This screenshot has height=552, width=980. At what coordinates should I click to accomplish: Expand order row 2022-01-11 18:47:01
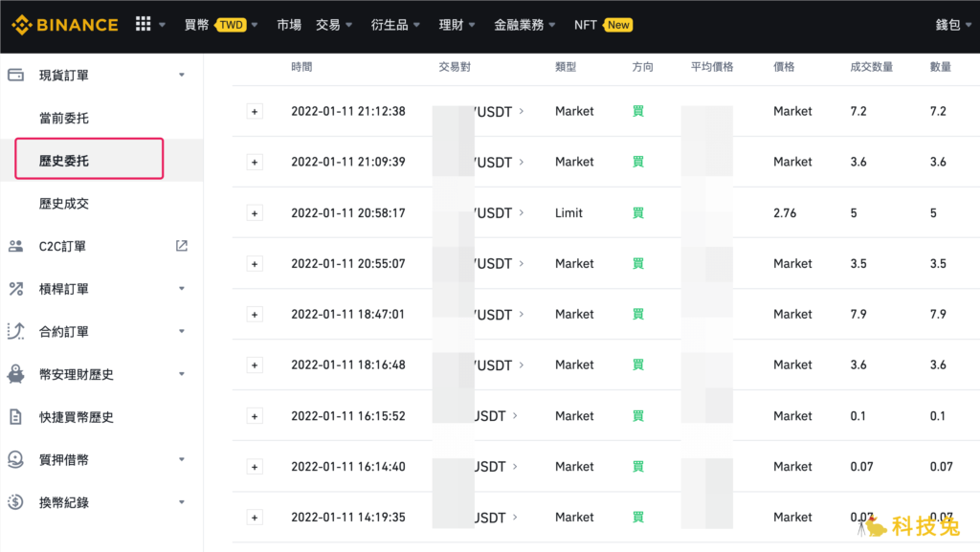(255, 315)
